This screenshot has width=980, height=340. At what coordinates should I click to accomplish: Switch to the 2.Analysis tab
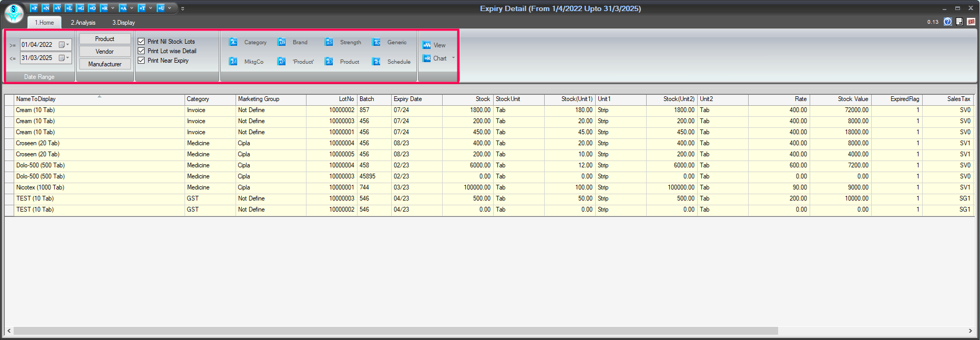(x=83, y=23)
